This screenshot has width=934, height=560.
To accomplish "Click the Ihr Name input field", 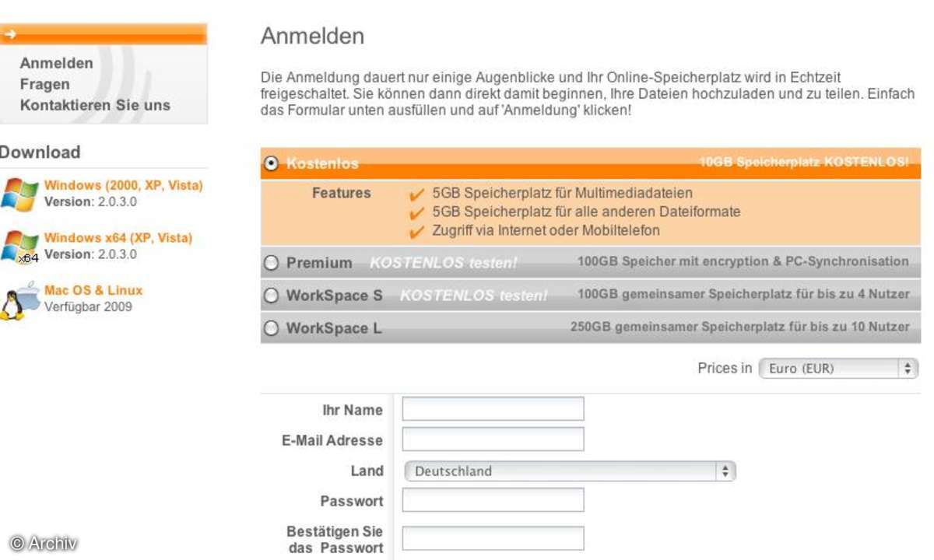I will [x=493, y=409].
